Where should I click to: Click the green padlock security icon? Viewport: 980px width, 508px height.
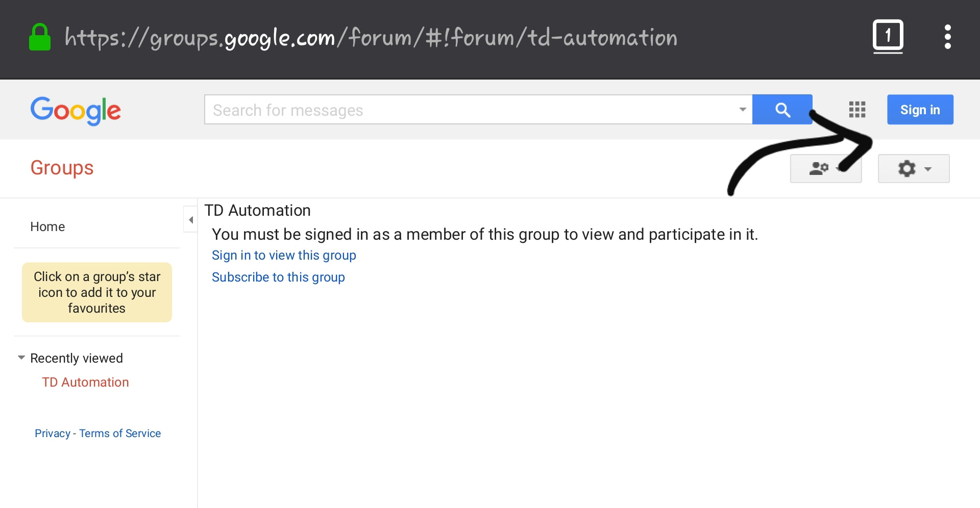(40, 37)
